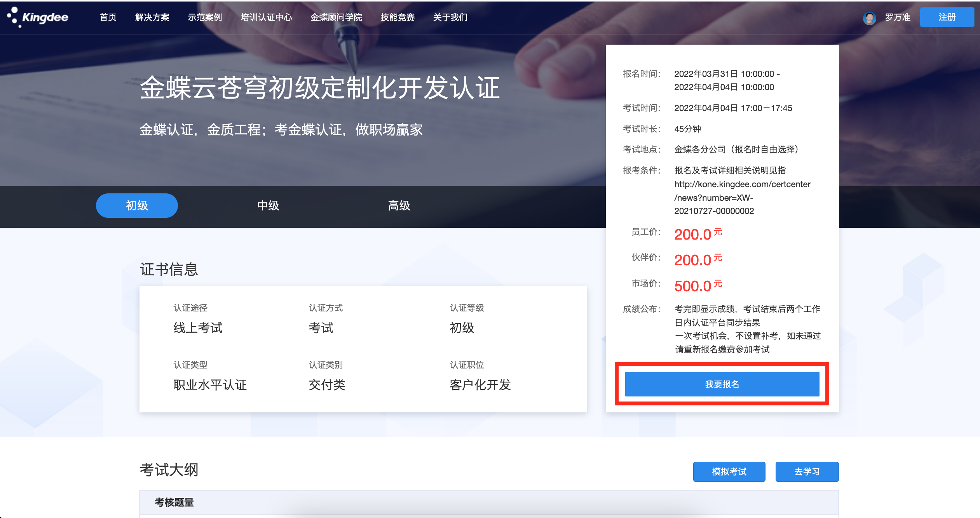Screen dimensions: 980x518
Task: Open 金蝶顾问学院 navigation item
Action: [336, 17]
